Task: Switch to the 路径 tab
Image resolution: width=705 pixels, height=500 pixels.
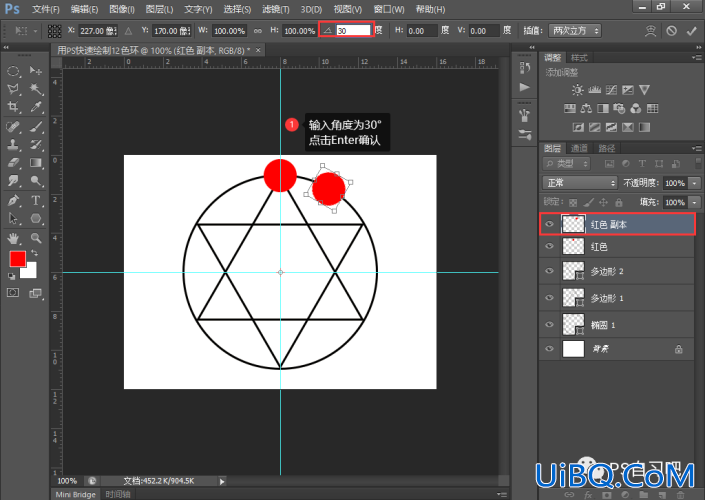Action: tap(606, 148)
